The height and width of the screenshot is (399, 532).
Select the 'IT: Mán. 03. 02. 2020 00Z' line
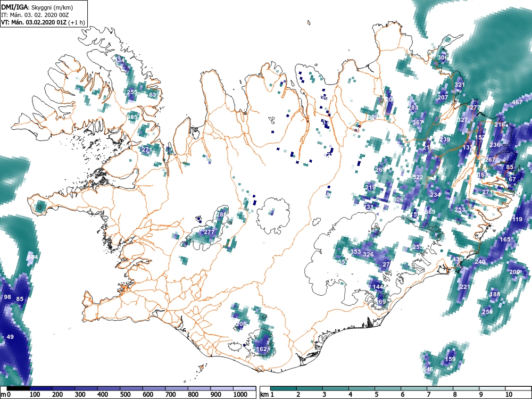[35, 15]
